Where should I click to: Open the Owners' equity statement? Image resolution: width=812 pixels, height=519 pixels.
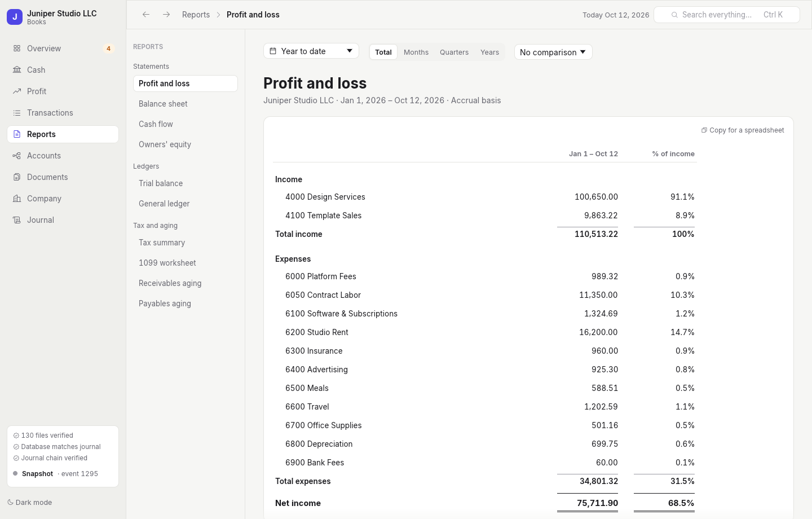[186, 144]
